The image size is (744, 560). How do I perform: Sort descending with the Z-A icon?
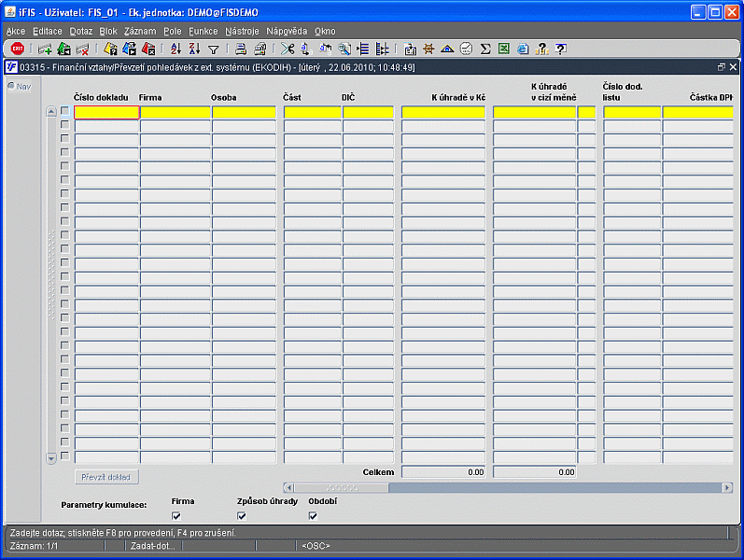[x=194, y=49]
